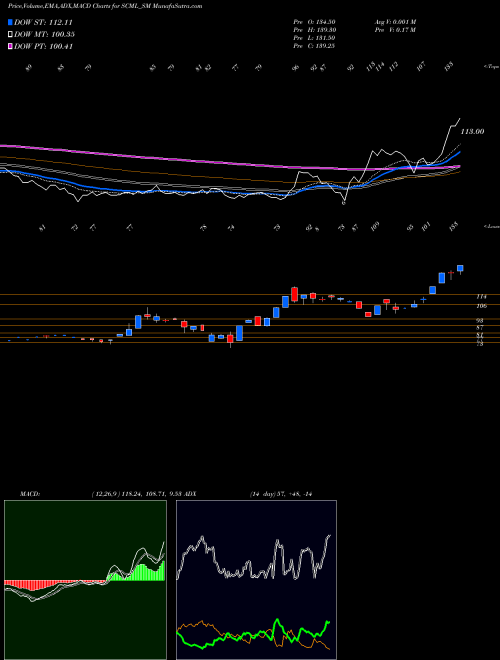Click the Pre H: 139.30 value
The width and height of the screenshot is (500, 660).
coord(314,30)
